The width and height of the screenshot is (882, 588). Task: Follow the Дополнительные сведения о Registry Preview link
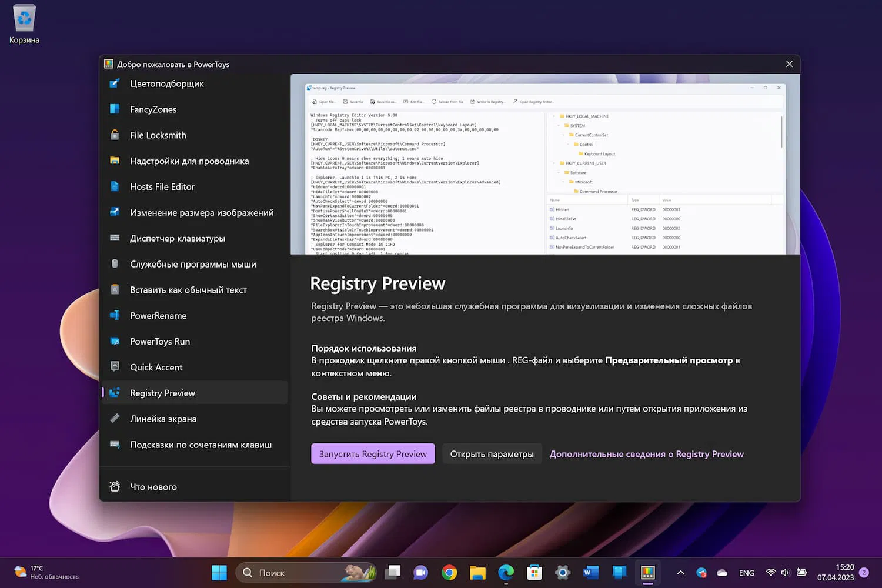[646, 454]
